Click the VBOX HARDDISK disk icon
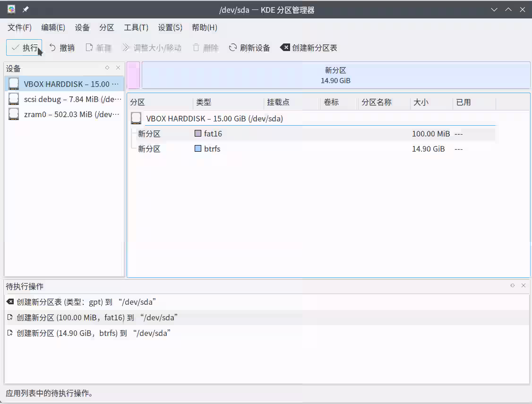Screen dimensions: 532x404 [x=13, y=83]
